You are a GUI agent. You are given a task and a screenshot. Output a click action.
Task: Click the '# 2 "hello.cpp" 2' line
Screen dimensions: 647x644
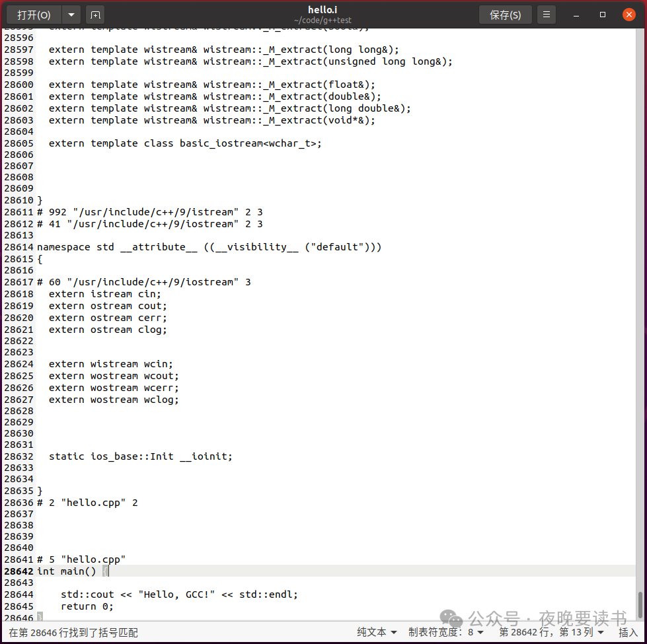point(87,503)
